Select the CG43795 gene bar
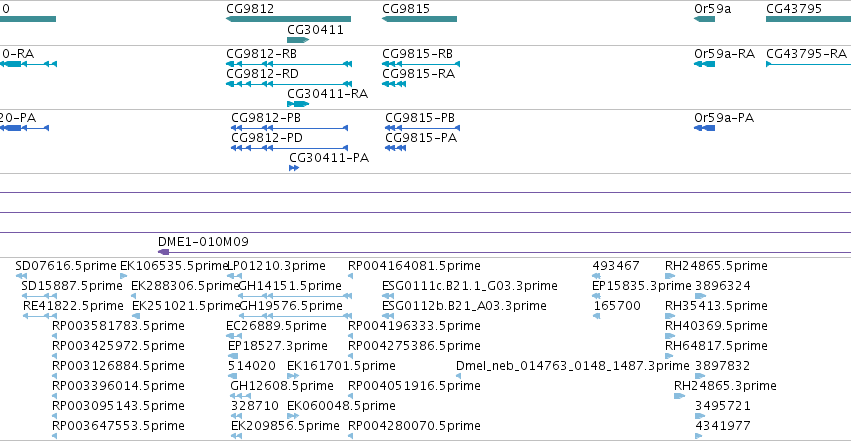851x441 pixels. [x=808, y=19]
